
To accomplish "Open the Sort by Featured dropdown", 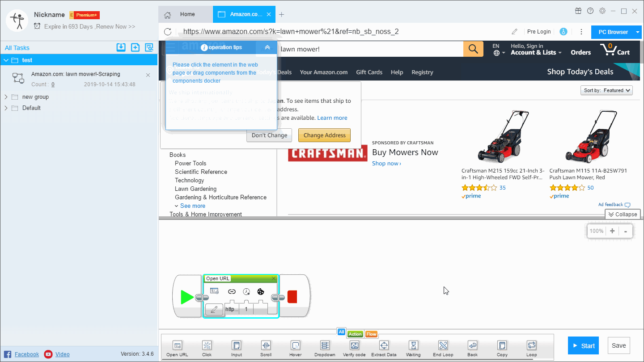I will (607, 90).
